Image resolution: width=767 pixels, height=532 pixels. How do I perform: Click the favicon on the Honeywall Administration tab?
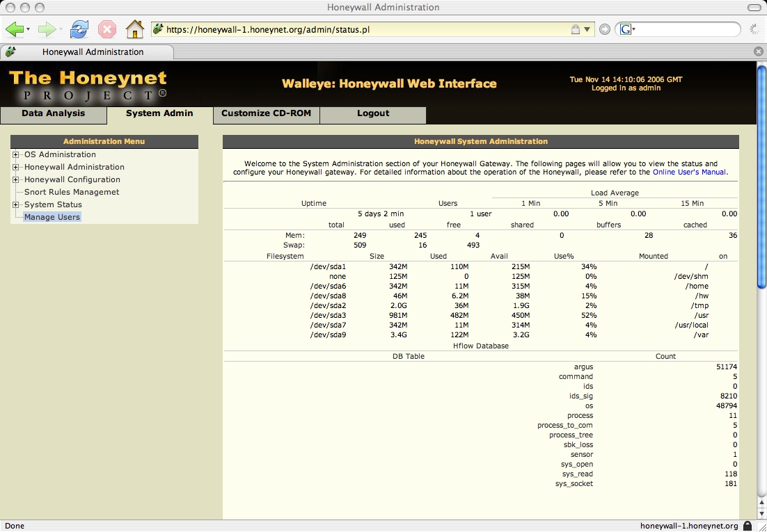coord(10,51)
